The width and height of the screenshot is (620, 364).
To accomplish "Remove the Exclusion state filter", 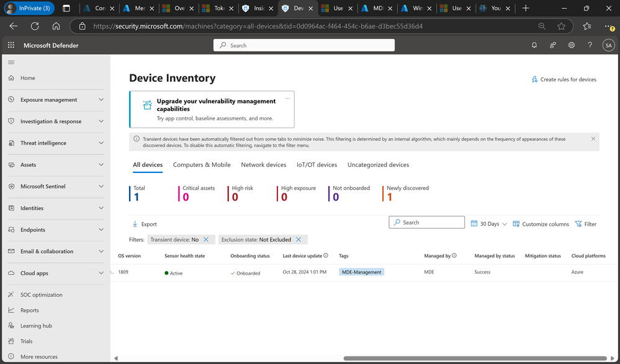I will [x=299, y=239].
